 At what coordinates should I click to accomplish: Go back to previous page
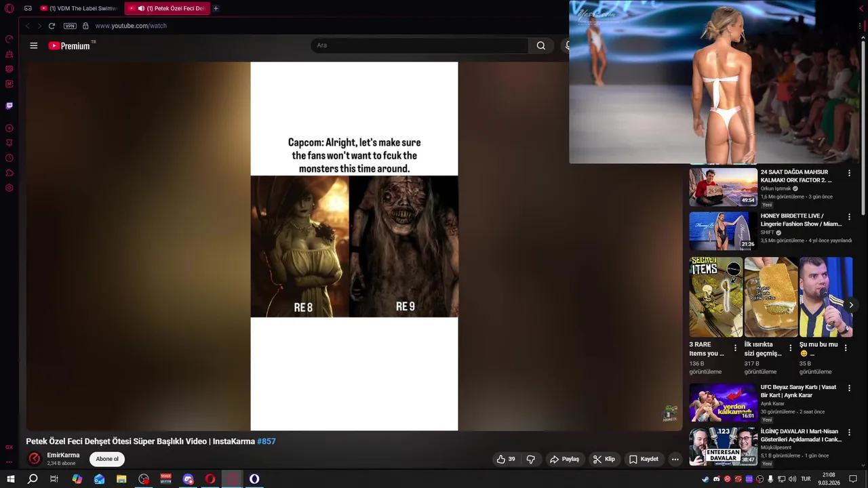27,26
